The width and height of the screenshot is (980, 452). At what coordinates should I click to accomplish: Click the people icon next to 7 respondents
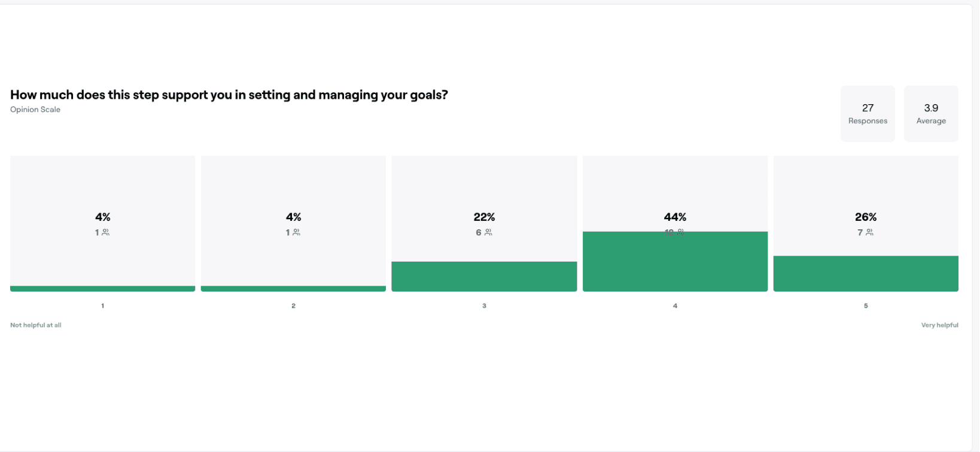pyautogui.click(x=870, y=232)
